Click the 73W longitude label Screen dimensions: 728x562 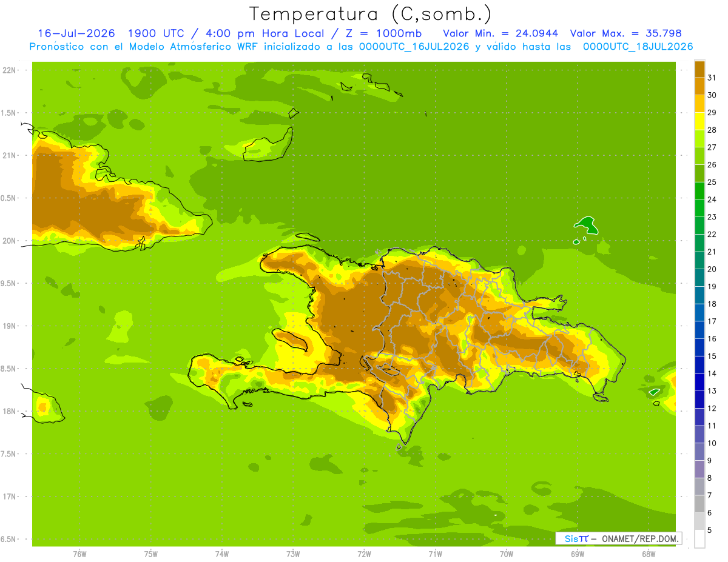(293, 554)
